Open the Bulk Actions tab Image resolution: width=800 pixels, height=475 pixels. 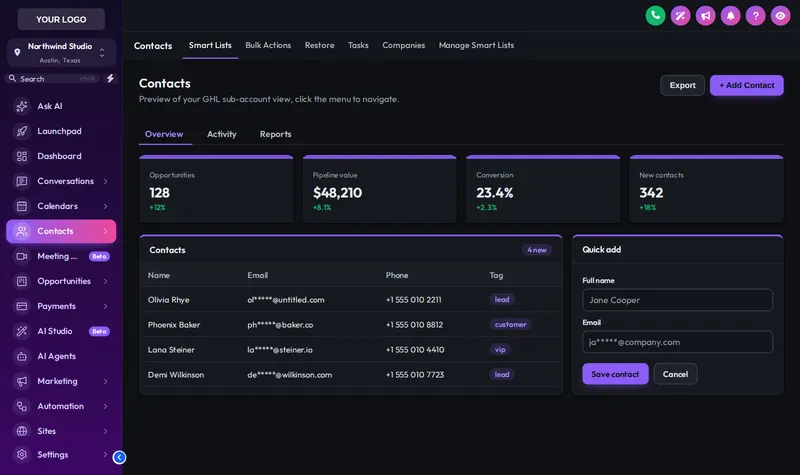pos(268,45)
